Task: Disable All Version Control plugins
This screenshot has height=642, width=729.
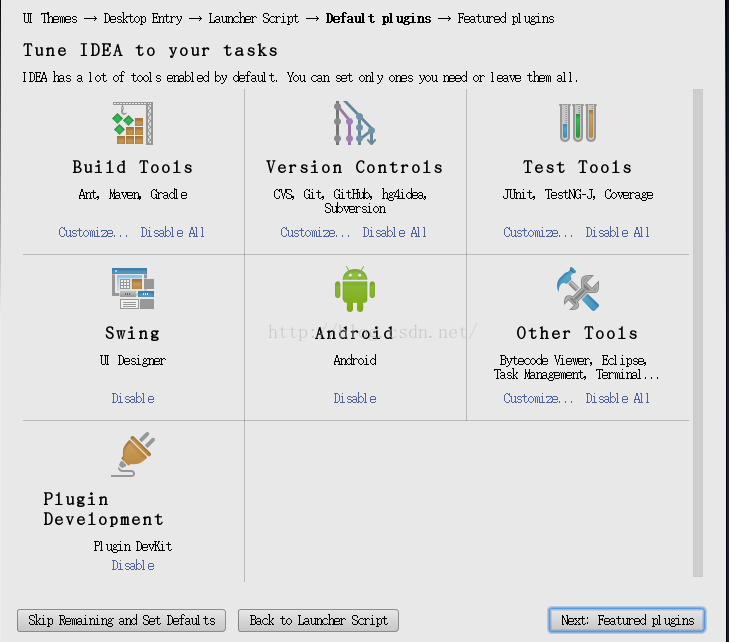Action: pyautogui.click(x=394, y=233)
